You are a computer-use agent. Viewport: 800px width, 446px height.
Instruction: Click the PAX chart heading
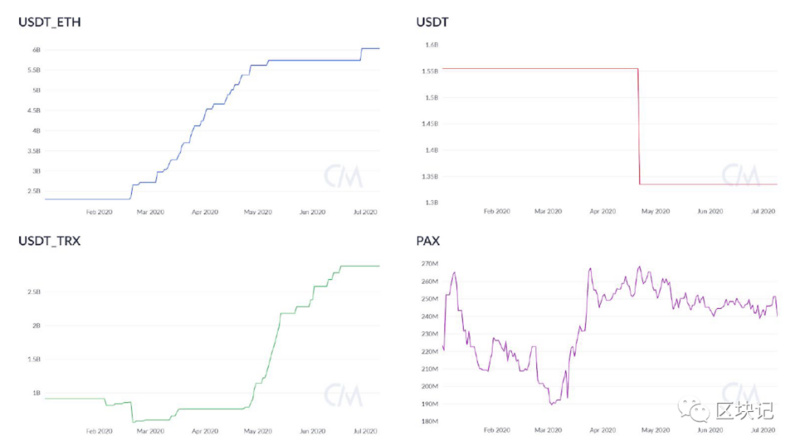tap(428, 242)
